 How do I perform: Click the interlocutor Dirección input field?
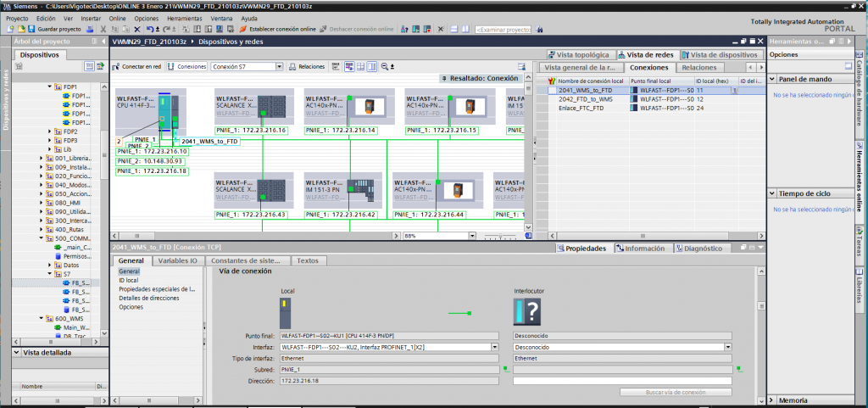coord(623,382)
